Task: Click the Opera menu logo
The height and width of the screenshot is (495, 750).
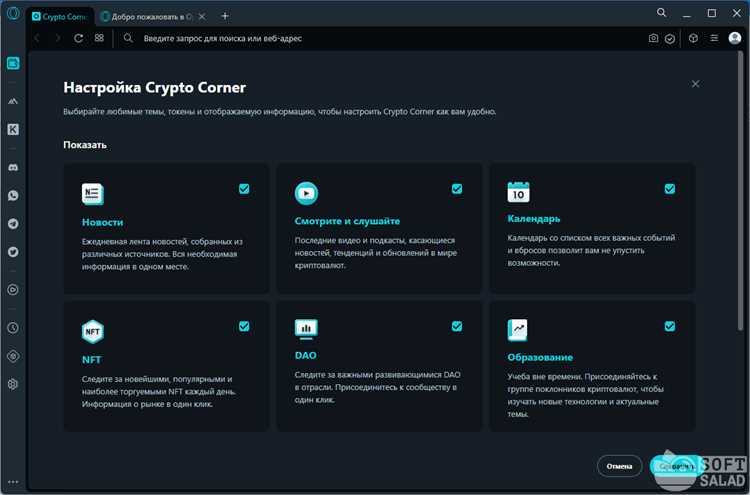Action: click(13, 13)
